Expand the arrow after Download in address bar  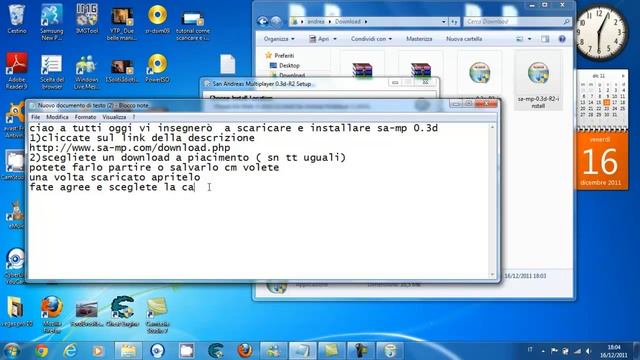[x=366, y=22]
